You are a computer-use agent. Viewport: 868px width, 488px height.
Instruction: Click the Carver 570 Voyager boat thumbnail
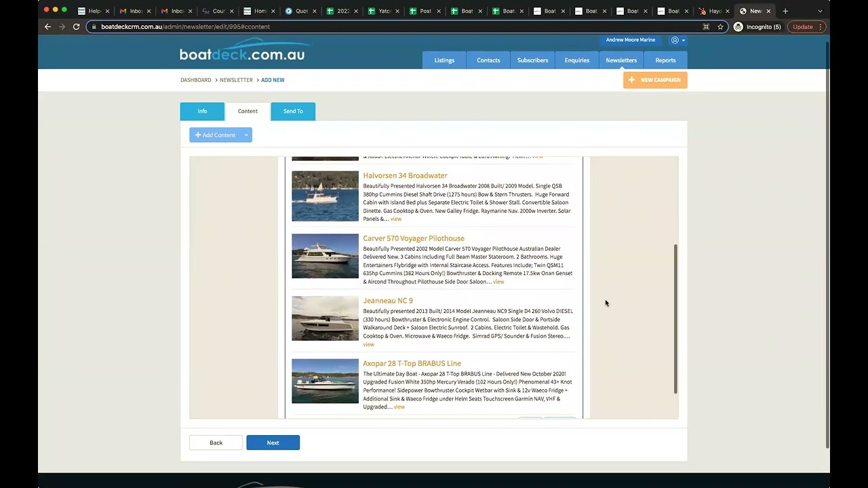325,256
